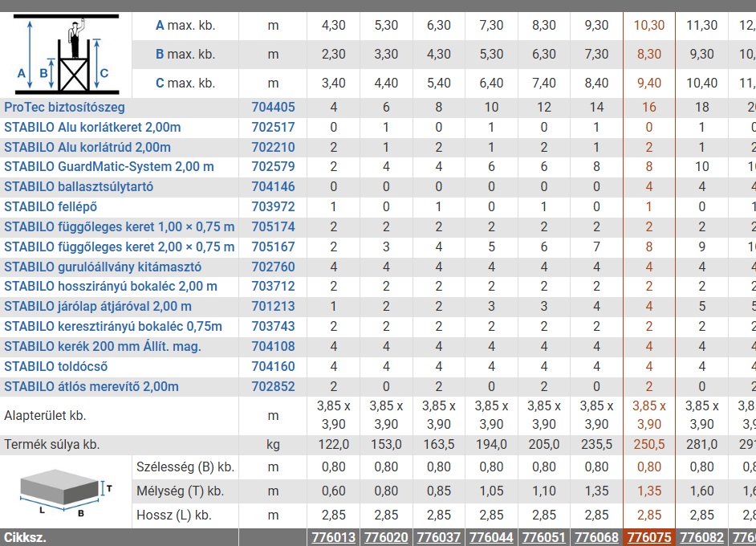Image resolution: width=756 pixels, height=546 pixels.
Task: Select article number 776013
Action: (x=334, y=537)
